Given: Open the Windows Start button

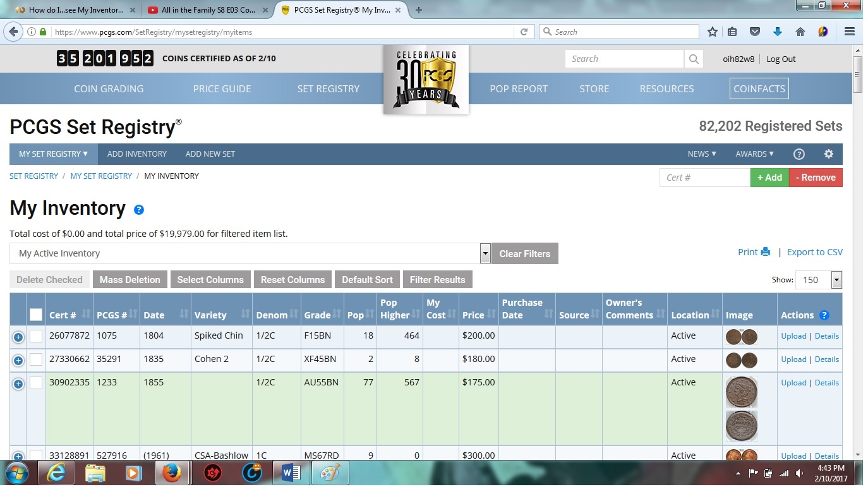Looking at the screenshot, I should coord(16,473).
